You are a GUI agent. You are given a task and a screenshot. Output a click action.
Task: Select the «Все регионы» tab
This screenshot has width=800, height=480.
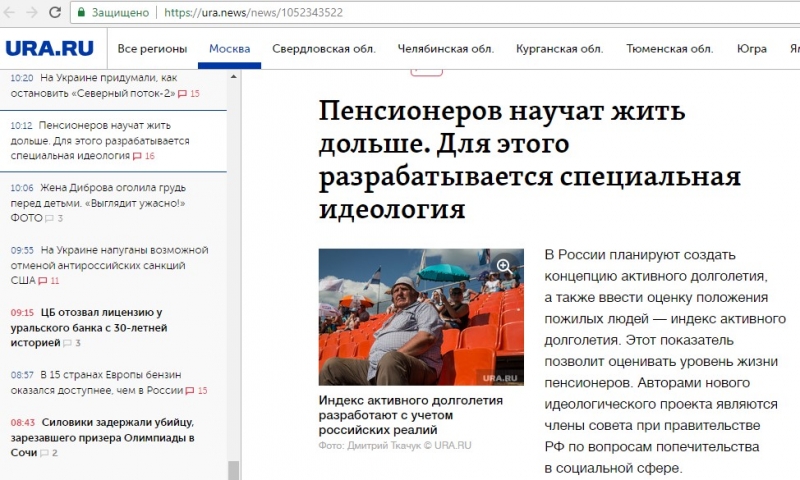click(x=152, y=49)
